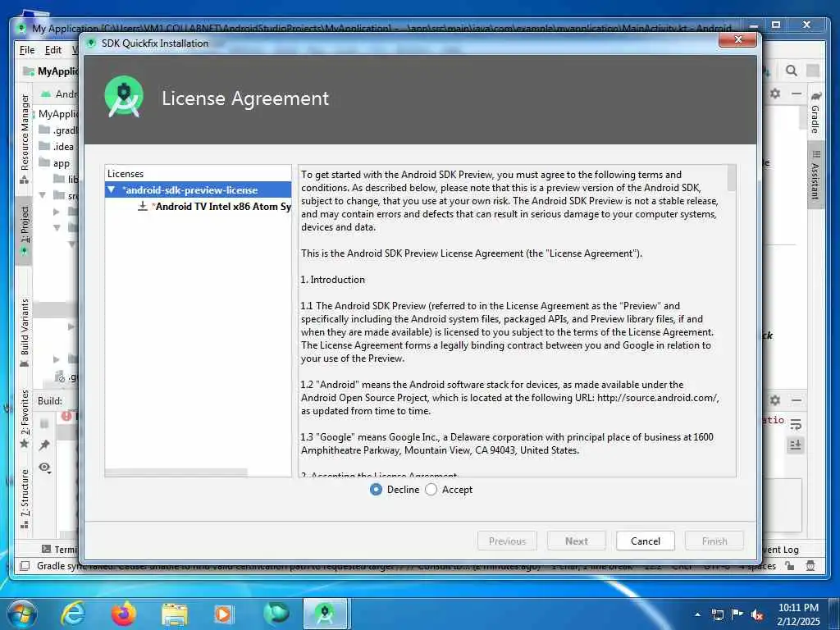
Task: Show hidden system tray icons arrow
Action: pyautogui.click(x=697, y=614)
